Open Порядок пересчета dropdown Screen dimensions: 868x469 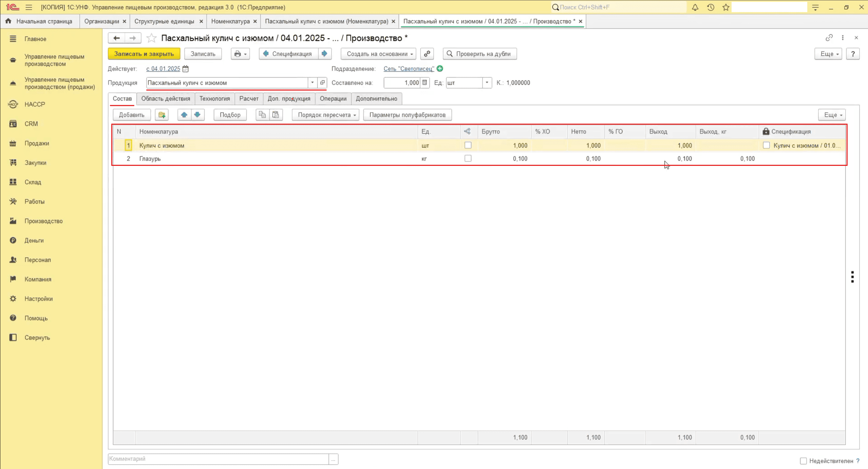[326, 115]
